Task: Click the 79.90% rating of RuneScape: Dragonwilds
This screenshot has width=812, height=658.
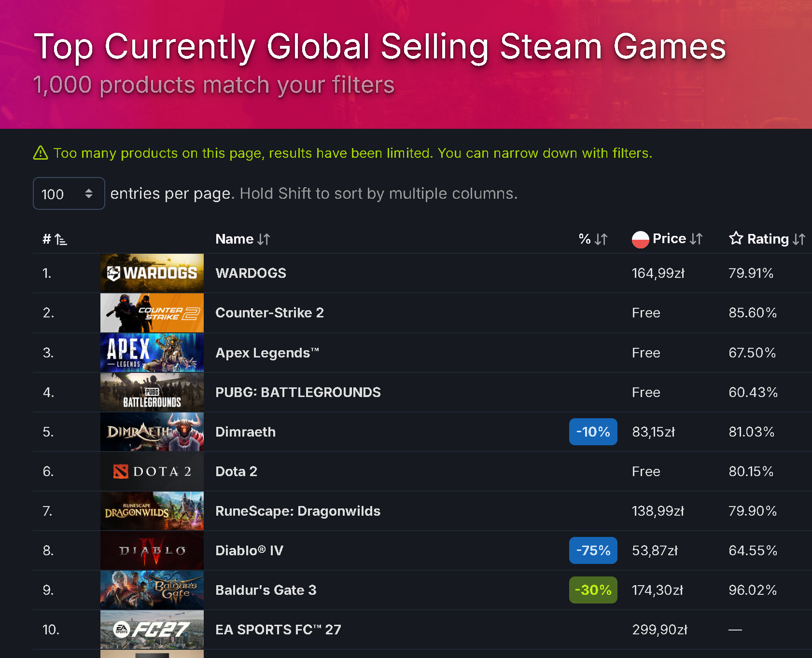Action: (x=753, y=511)
